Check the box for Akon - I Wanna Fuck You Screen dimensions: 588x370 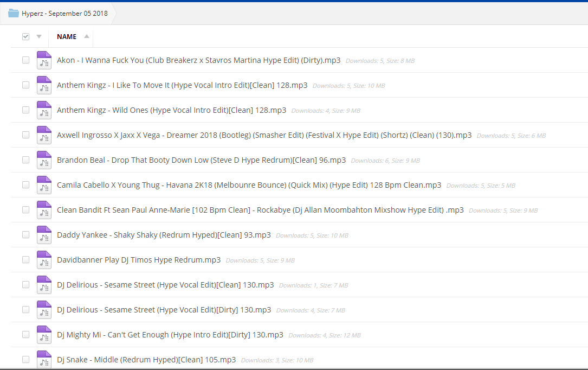click(x=25, y=60)
